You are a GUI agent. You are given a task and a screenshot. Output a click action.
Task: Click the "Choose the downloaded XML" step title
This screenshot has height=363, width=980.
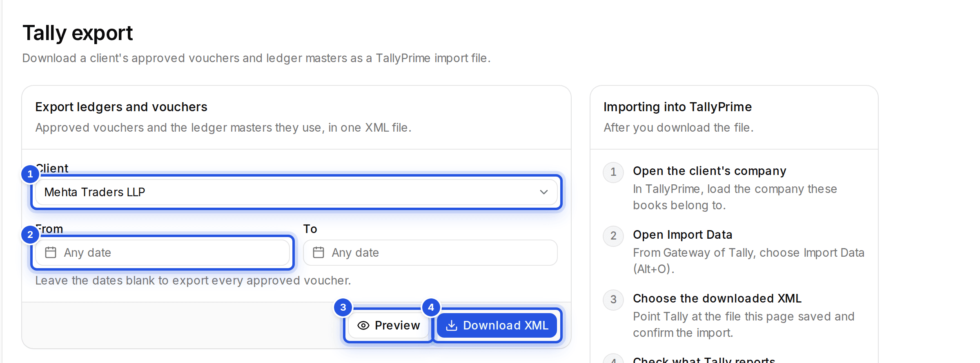tap(717, 298)
